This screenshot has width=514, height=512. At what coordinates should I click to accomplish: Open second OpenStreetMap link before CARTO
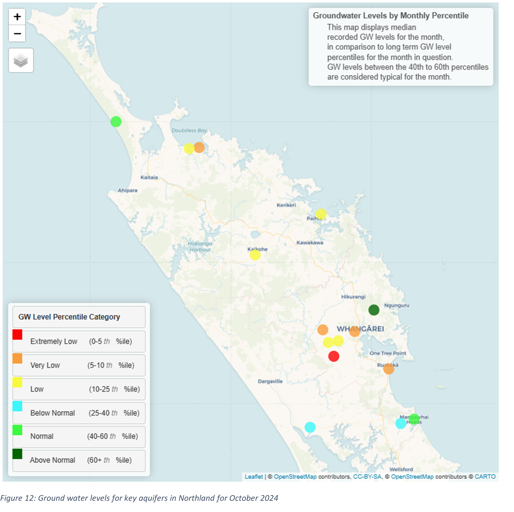(x=412, y=477)
